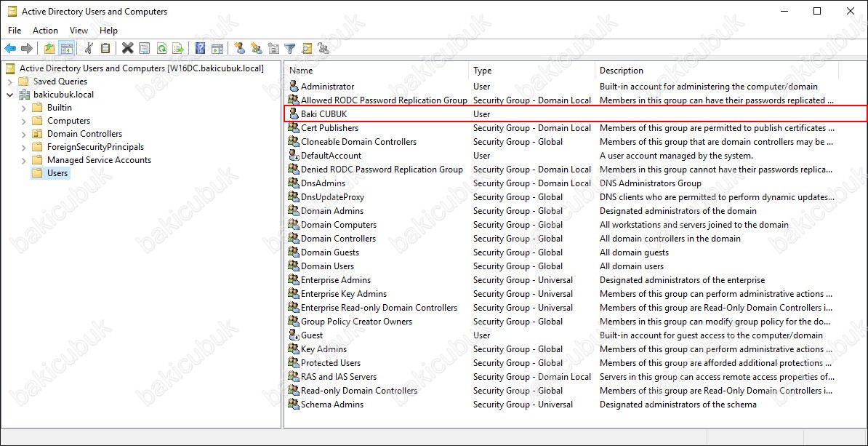Sort list by the Type column header
Screen dimensions: 868x446
[x=483, y=71]
